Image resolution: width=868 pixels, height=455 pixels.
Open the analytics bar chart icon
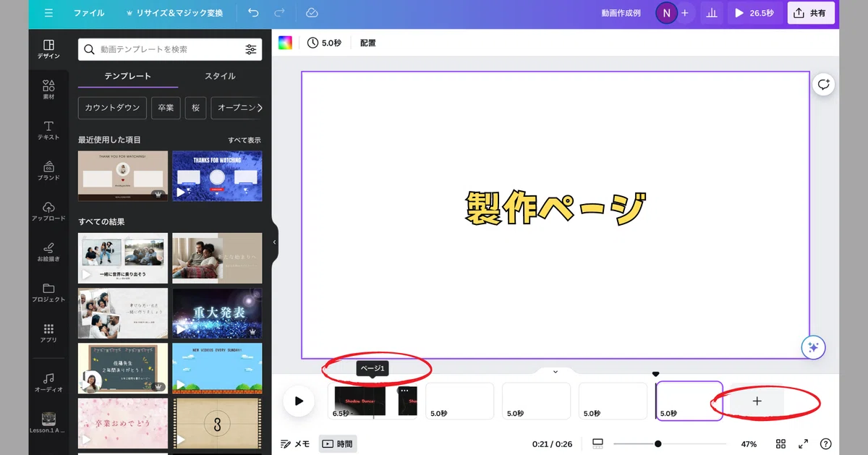[x=711, y=13]
